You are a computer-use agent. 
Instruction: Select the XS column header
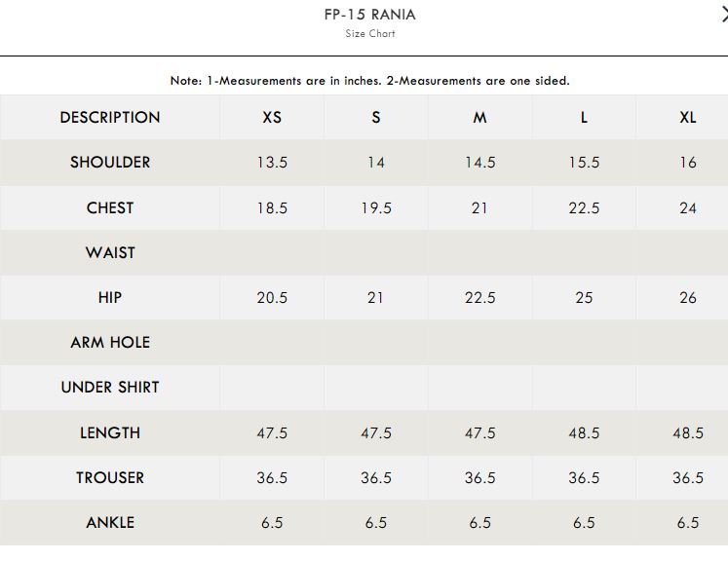click(x=272, y=118)
